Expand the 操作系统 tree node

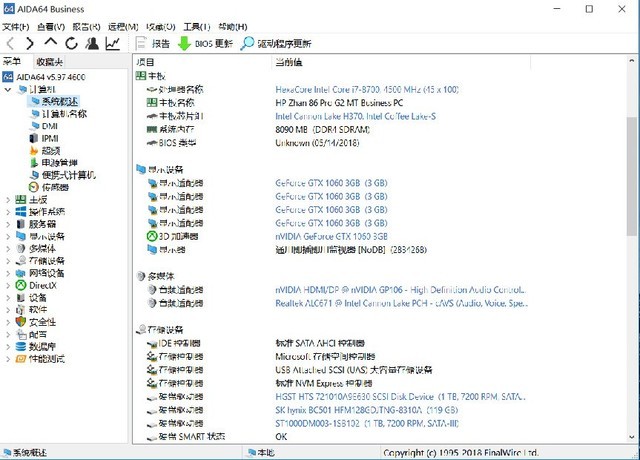tap(8, 212)
